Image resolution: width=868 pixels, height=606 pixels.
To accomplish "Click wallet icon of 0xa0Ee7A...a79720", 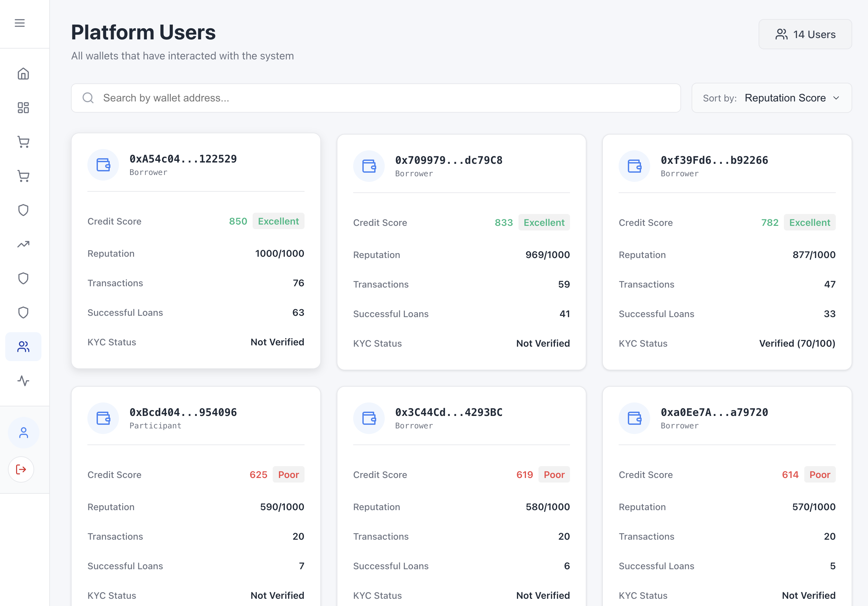I will pyautogui.click(x=634, y=418).
